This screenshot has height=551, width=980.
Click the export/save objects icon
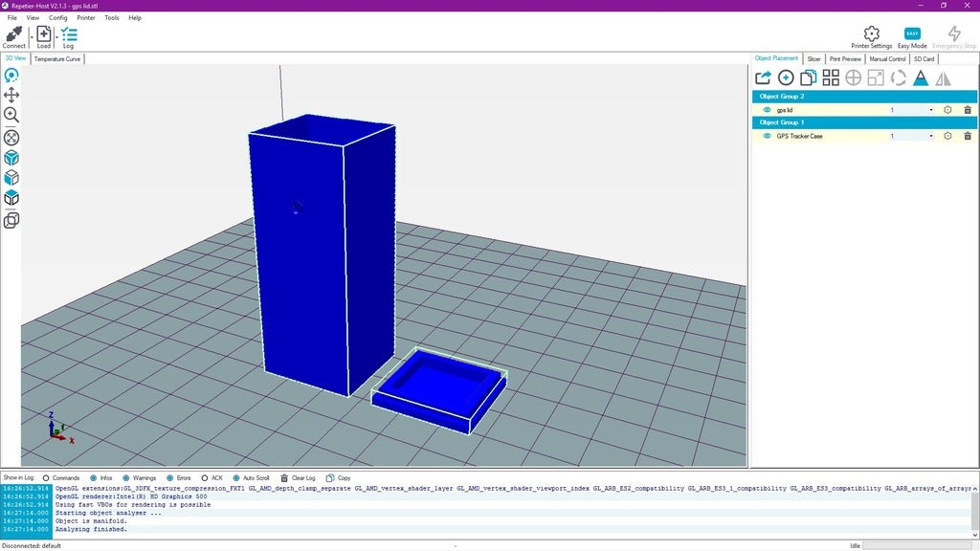coord(763,78)
